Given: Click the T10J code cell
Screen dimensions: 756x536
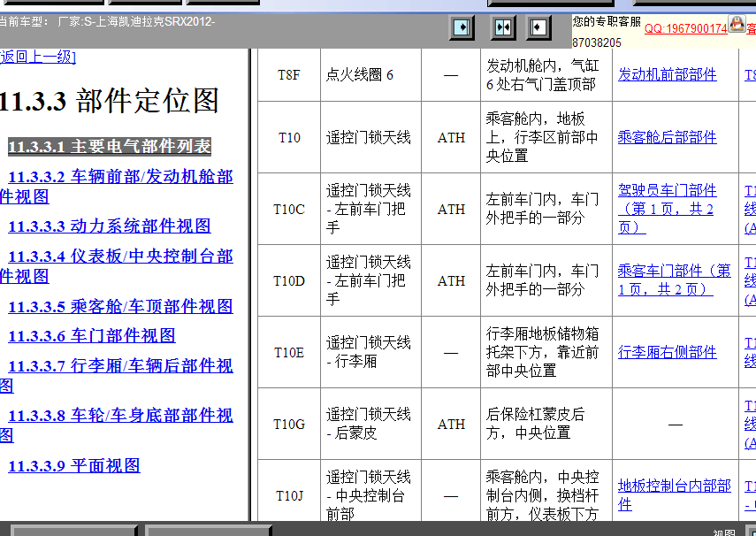Looking at the screenshot, I should (x=289, y=491).
